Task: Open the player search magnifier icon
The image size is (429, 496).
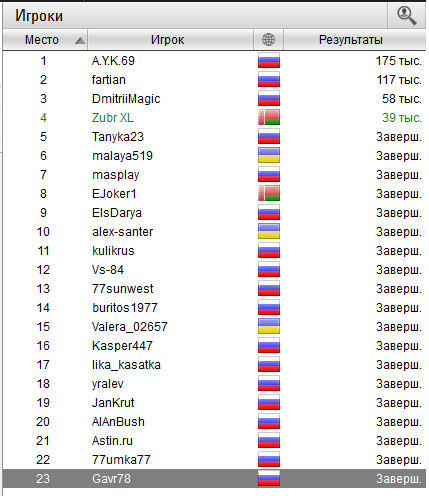Action: (406, 16)
